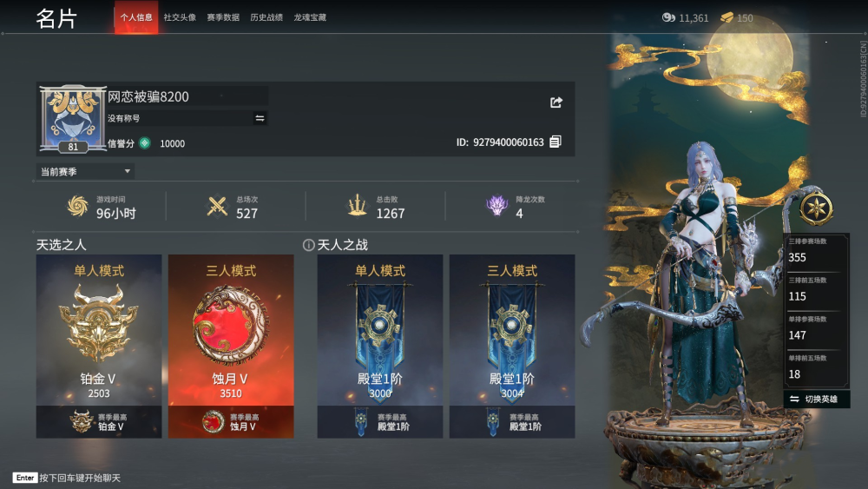The width and height of the screenshot is (868, 489).
Task: Select the 单人模式 铂金V rank card
Action: (x=99, y=346)
